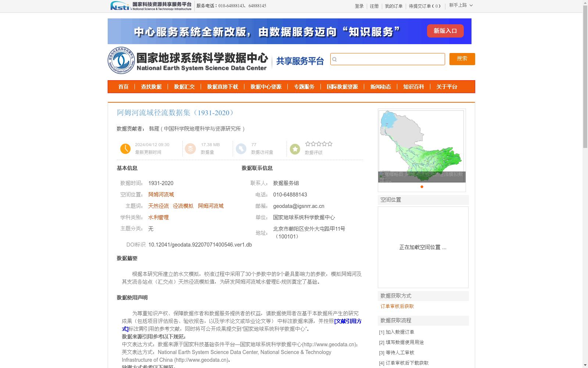
Task: Open the 国际数据资源 menu
Action: [343, 87]
